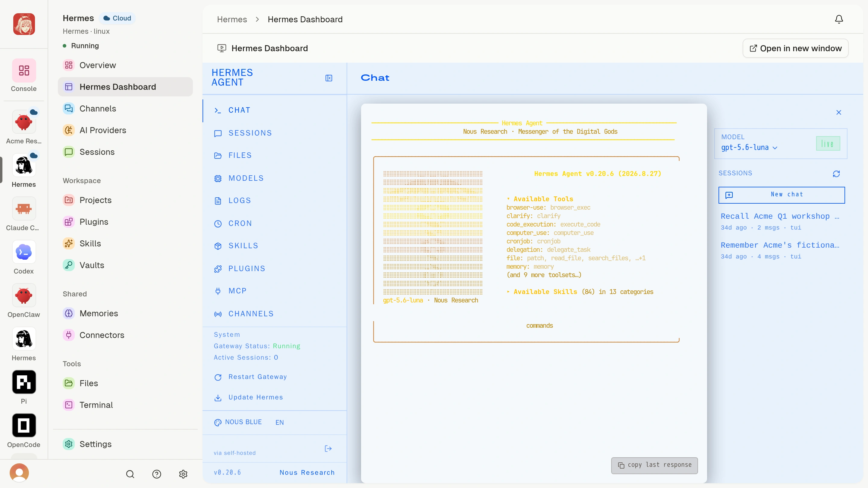Screen dimensions: 868x488
Task: Open the OpenCode agent icon
Action: tap(24, 425)
